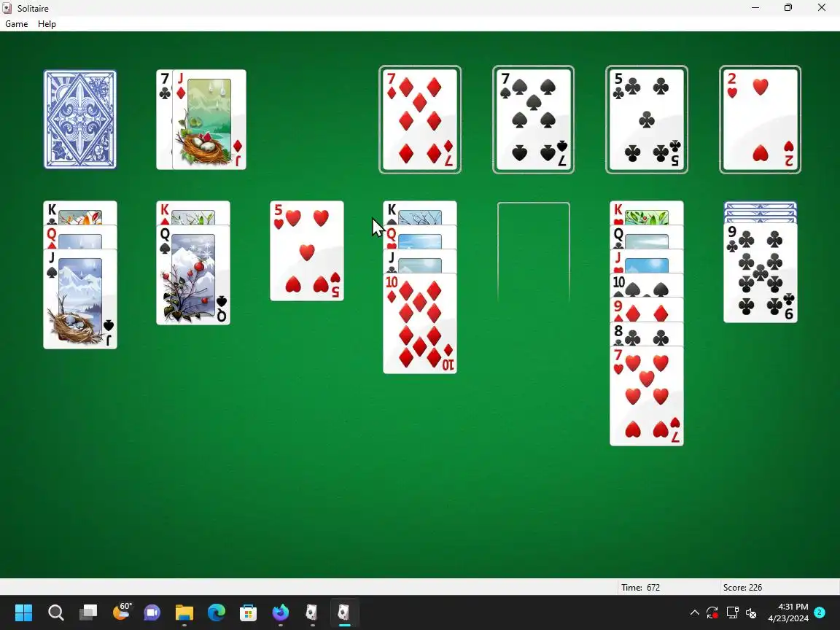This screenshot has height=630, width=840.
Task: Pick the Jack of hearts in the tableau
Action: point(647,261)
